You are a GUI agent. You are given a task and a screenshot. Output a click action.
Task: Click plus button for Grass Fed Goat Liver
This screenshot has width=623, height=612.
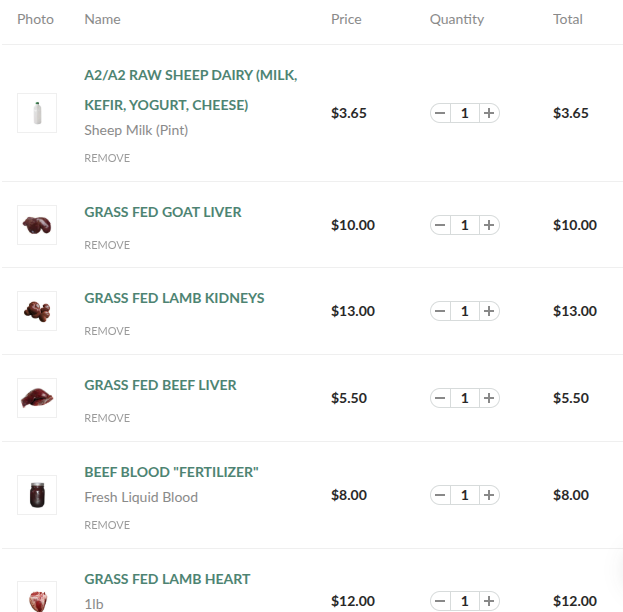point(489,225)
